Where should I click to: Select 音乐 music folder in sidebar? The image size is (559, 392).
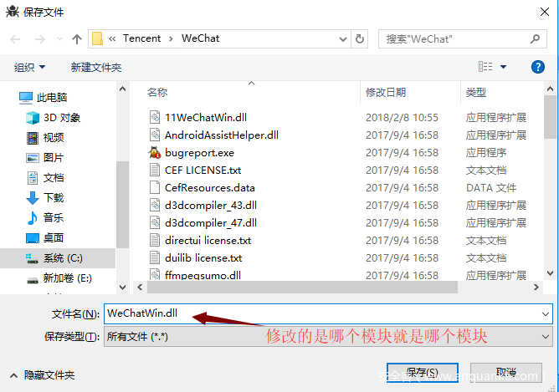[45, 217]
